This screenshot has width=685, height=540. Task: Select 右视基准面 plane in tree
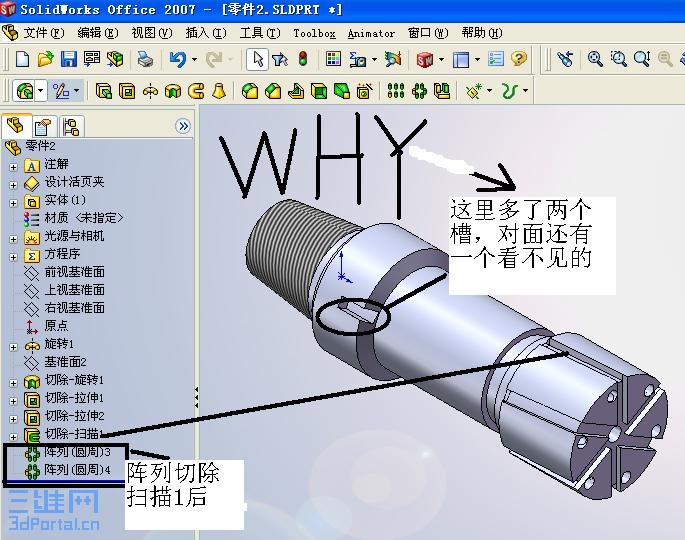(x=64, y=308)
